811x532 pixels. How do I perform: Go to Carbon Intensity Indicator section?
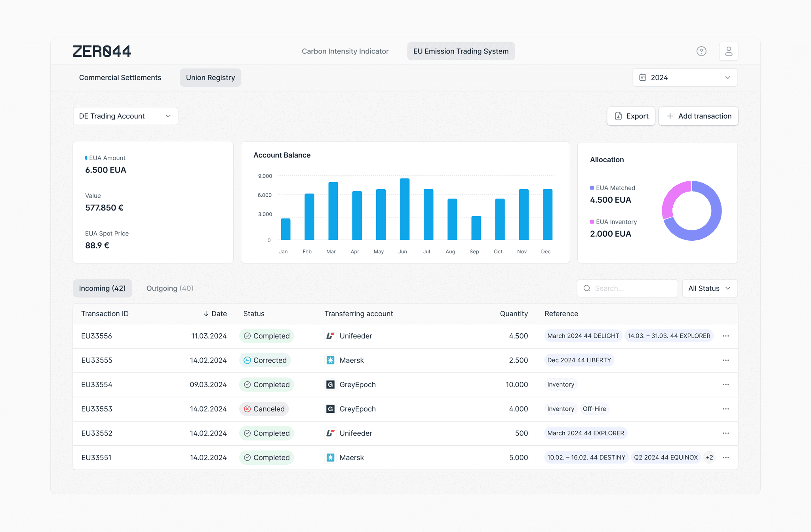(x=345, y=51)
